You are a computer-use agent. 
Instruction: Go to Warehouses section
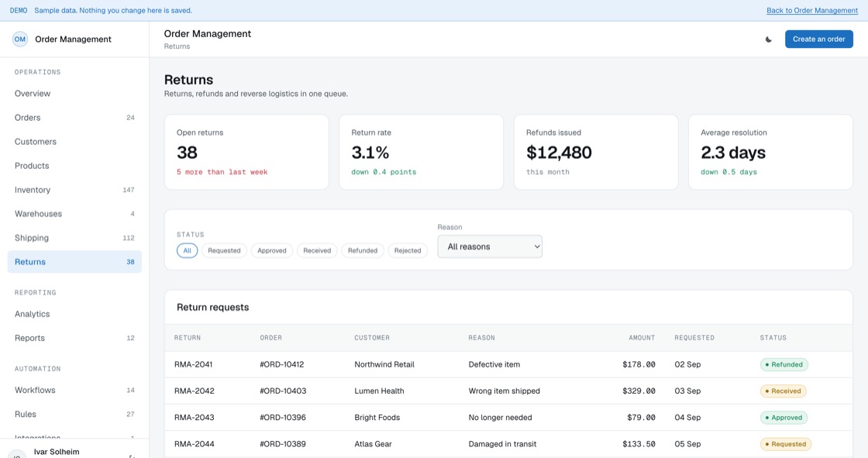point(74,214)
